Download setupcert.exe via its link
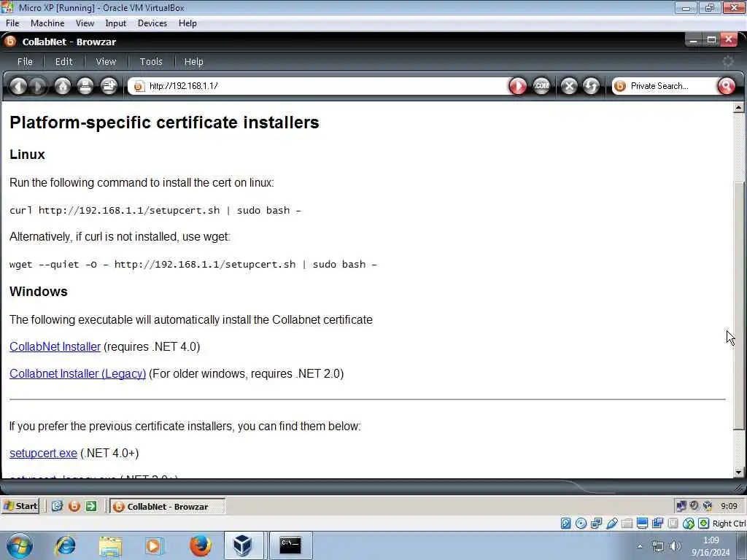 (43, 454)
